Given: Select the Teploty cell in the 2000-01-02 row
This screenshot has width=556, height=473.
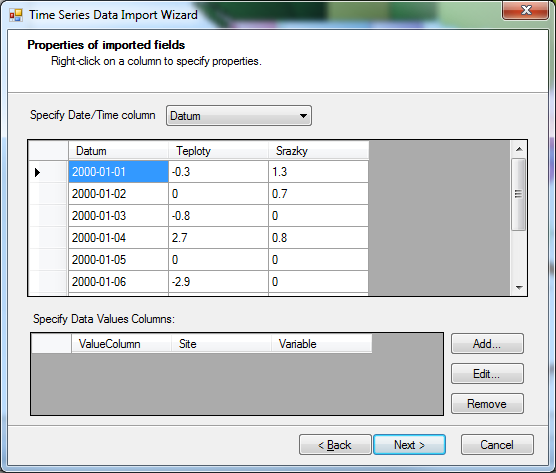Looking at the screenshot, I should (218, 194).
